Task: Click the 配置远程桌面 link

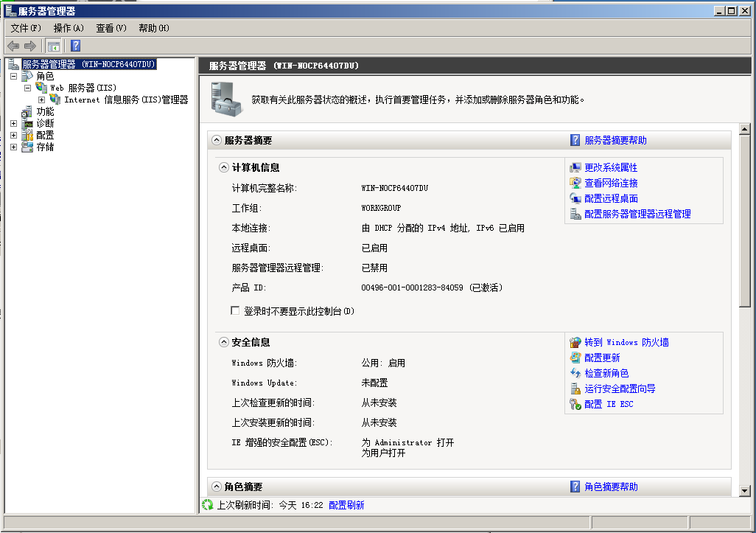Action: pyautogui.click(x=611, y=198)
